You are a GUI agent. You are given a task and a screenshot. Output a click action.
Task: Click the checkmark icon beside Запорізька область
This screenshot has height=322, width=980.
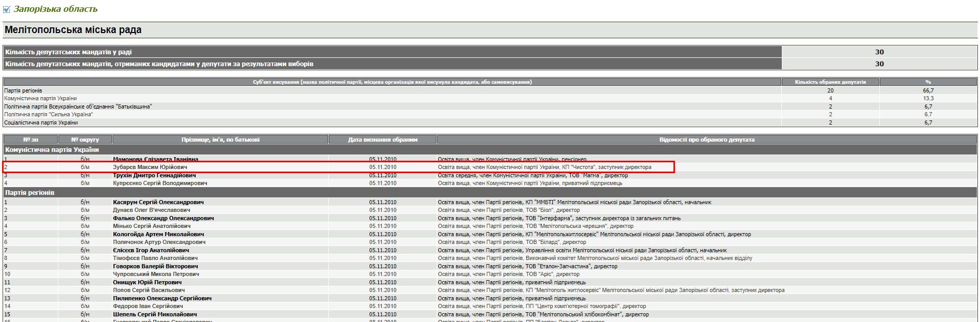pos(7,9)
